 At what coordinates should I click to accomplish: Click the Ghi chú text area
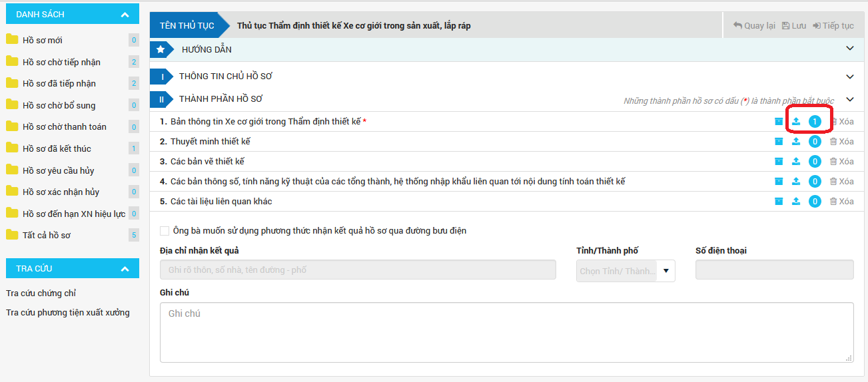(507, 333)
